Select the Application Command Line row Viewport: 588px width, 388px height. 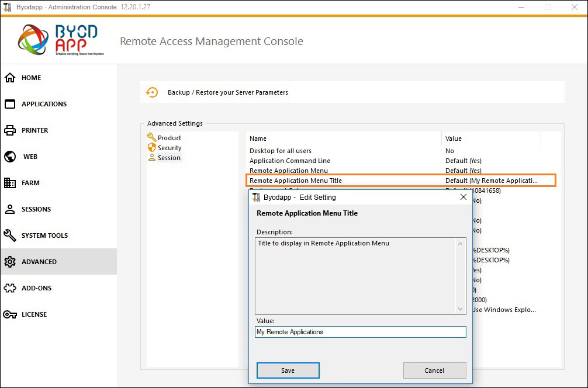coord(401,161)
